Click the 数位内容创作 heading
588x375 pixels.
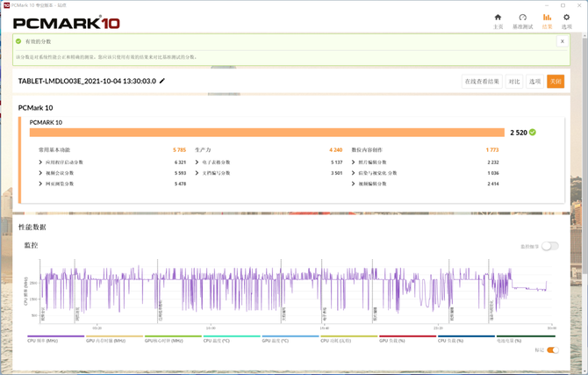pos(367,150)
